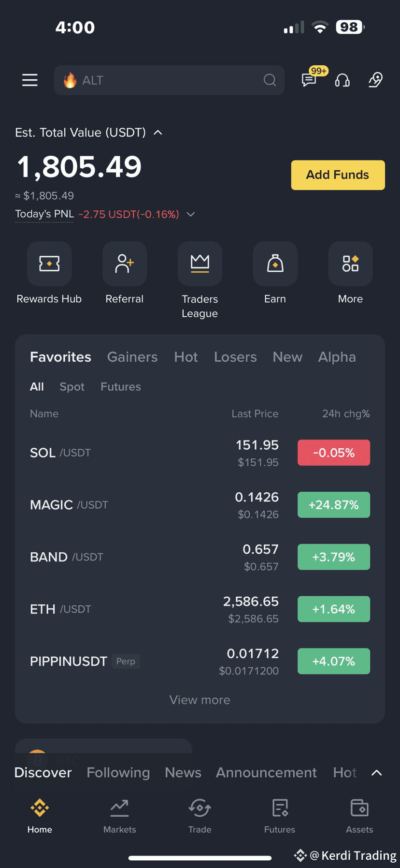Screen dimensions: 400x868
Task: Open the hamburger menu icon
Action: point(30,80)
